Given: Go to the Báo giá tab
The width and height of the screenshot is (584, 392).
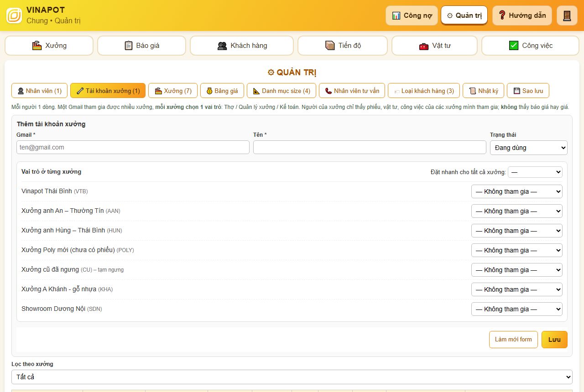Looking at the screenshot, I should [142, 46].
